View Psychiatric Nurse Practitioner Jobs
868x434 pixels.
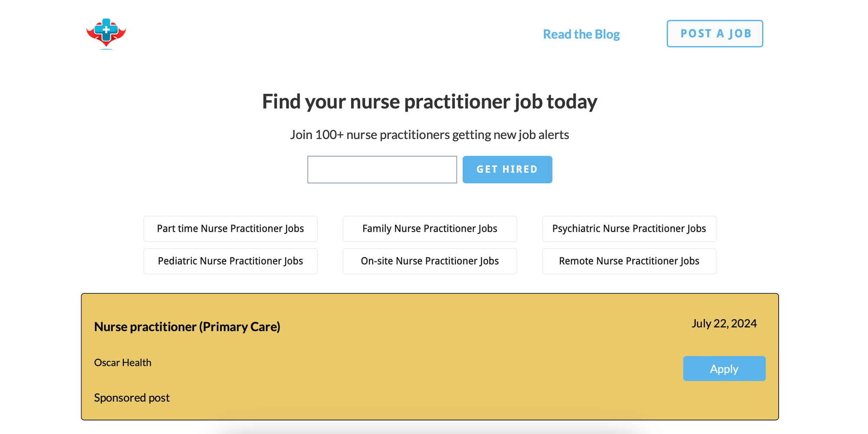point(629,229)
